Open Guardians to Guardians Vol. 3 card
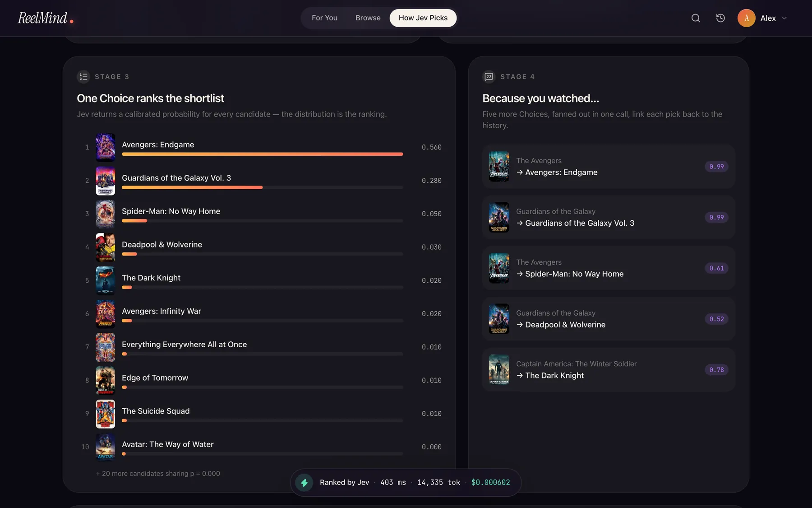 tap(609, 217)
